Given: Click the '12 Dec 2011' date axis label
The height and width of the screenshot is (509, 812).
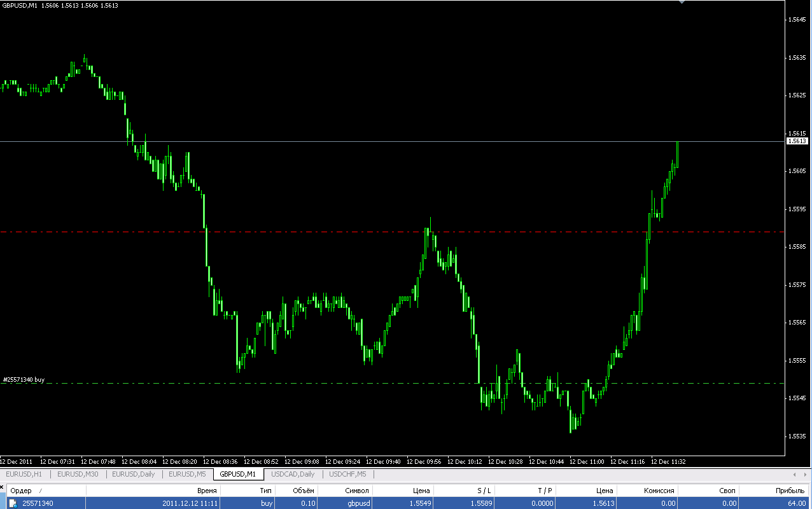Looking at the screenshot, I should (17, 461).
